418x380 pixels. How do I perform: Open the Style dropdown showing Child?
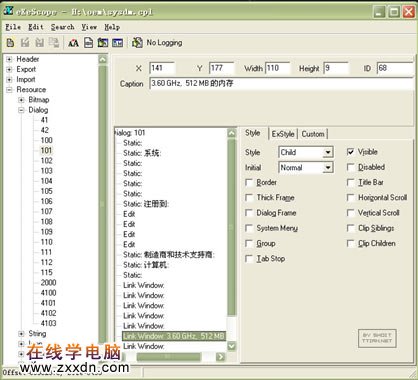[328, 152]
